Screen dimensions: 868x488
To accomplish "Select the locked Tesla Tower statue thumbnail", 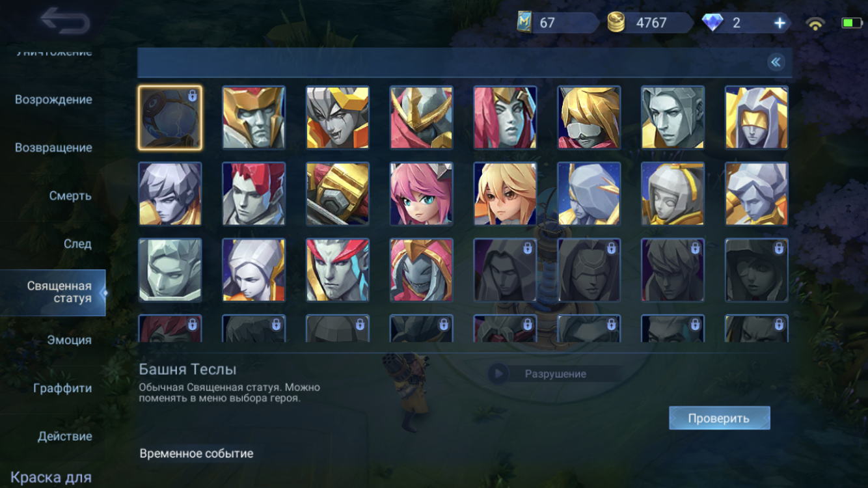I will point(170,118).
